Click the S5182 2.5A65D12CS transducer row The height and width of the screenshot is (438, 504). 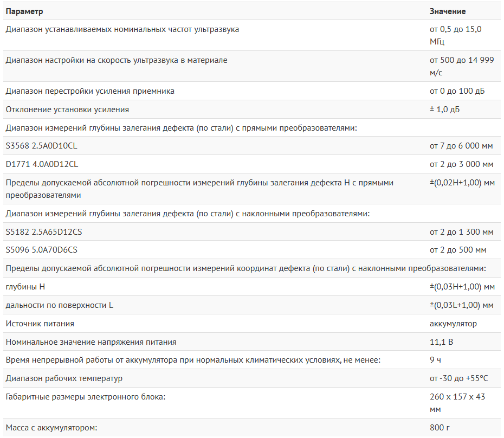[x=251, y=231]
